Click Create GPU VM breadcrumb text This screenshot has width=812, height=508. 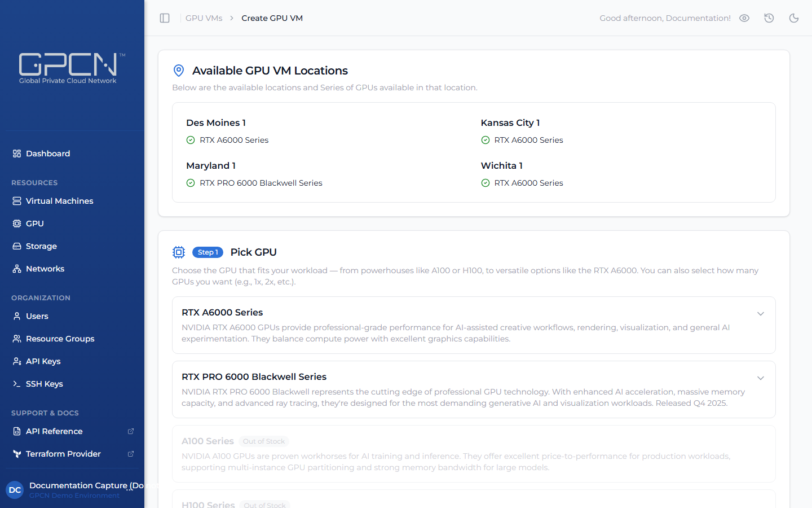(272, 18)
